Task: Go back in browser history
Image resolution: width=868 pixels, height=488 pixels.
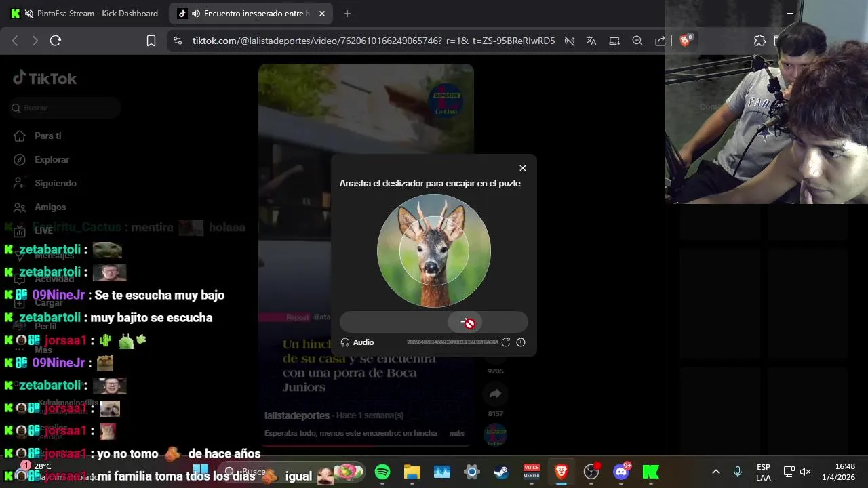Action: tap(15, 41)
